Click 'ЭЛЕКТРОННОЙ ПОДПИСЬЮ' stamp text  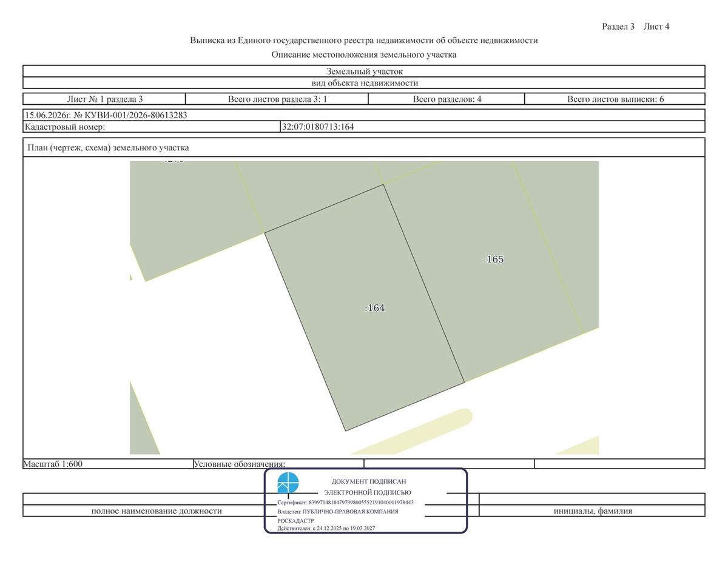tap(368, 492)
